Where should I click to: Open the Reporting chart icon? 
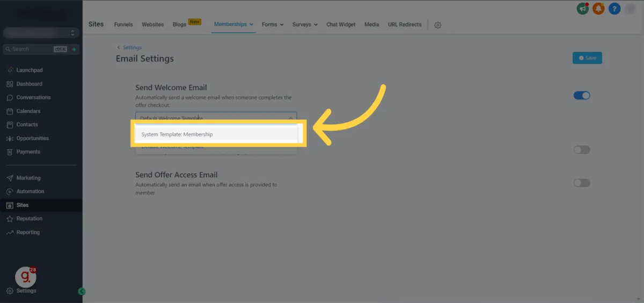(x=10, y=233)
